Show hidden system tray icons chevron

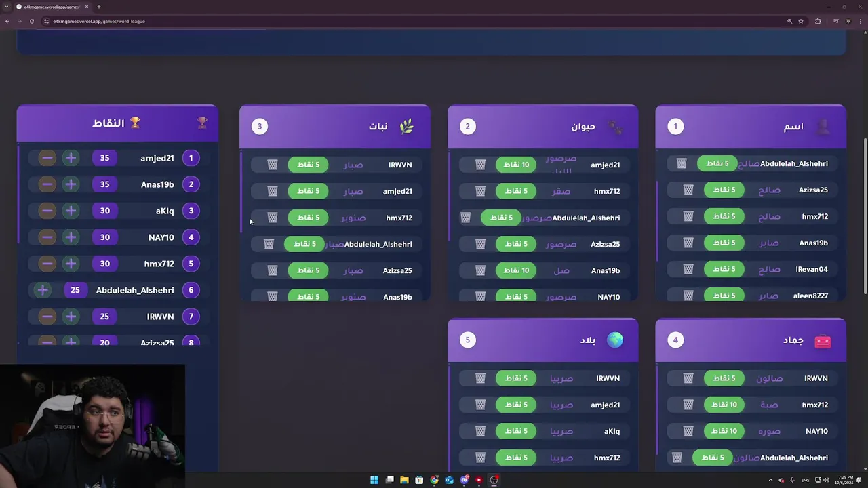click(770, 480)
